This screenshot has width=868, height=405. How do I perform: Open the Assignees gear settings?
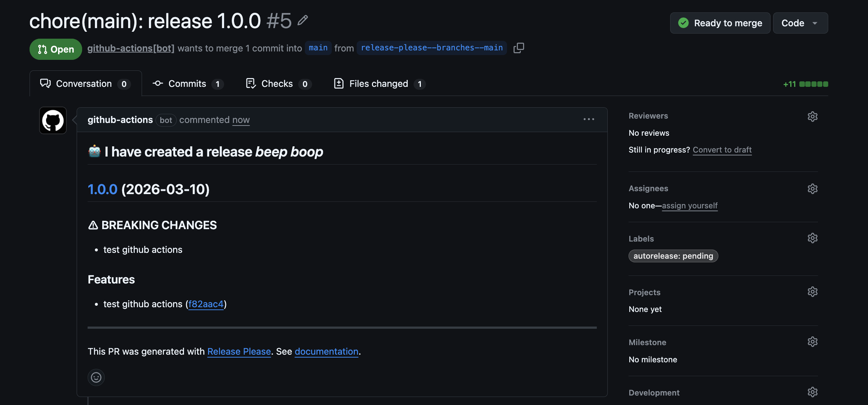(812, 189)
